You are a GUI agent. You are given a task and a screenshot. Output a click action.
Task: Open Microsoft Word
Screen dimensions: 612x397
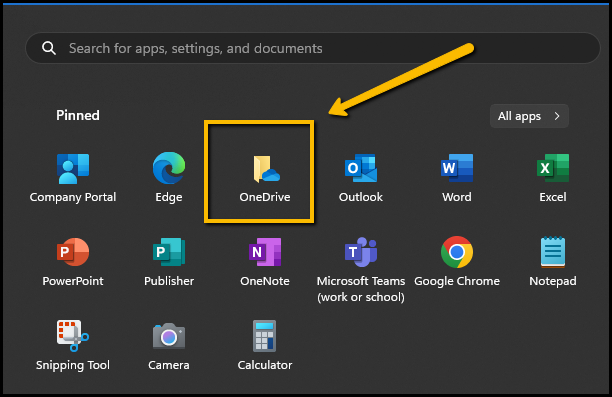tap(457, 178)
